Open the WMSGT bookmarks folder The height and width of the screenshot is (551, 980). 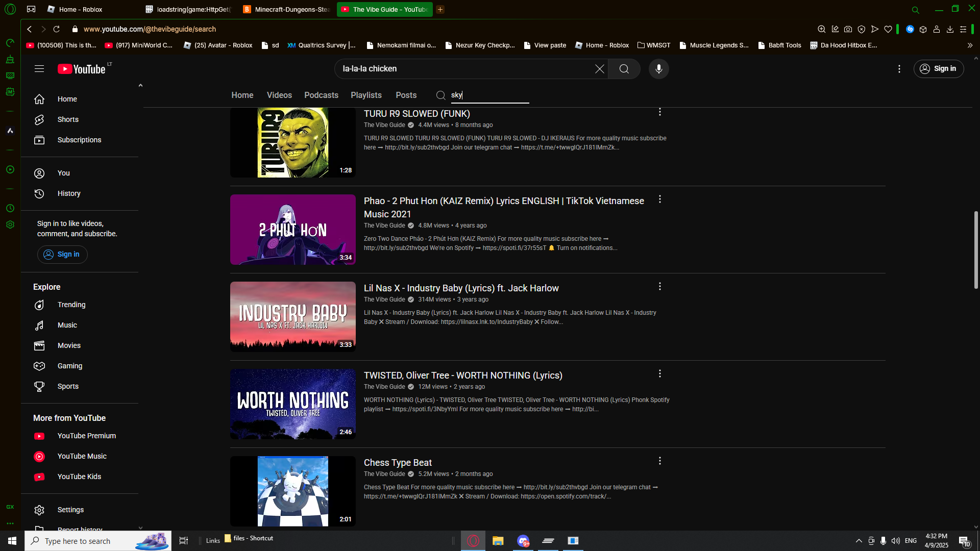654,45
